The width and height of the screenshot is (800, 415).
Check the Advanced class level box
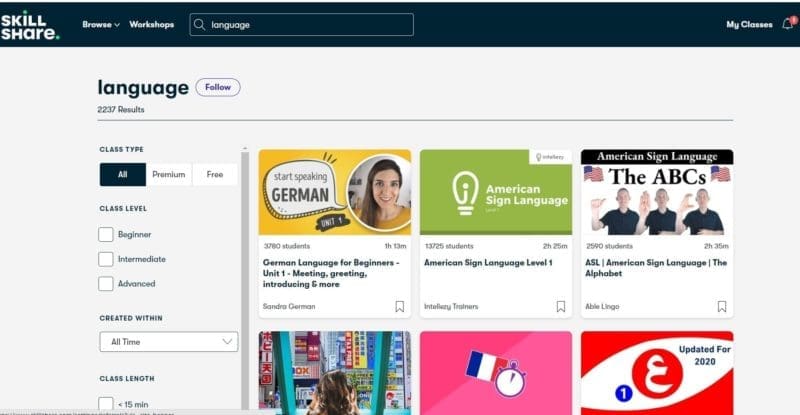click(x=106, y=283)
